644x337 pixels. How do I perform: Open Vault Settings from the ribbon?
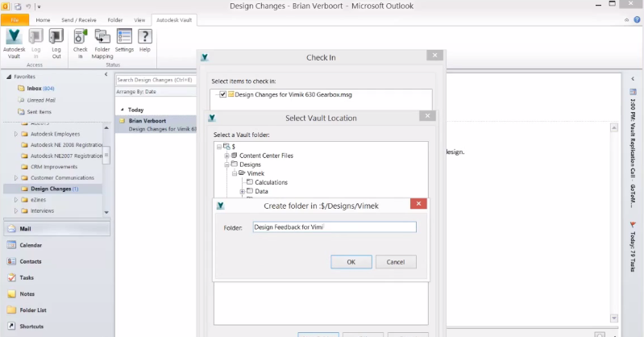(124, 40)
